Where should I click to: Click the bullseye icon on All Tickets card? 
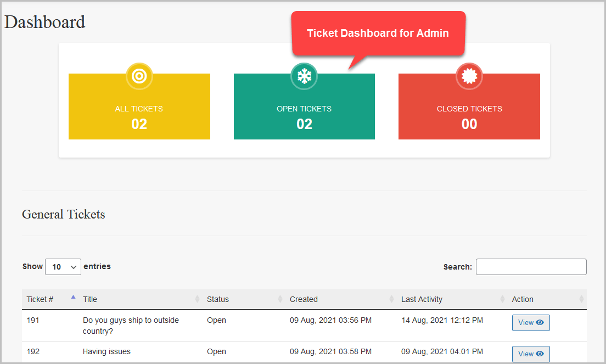click(139, 76)
